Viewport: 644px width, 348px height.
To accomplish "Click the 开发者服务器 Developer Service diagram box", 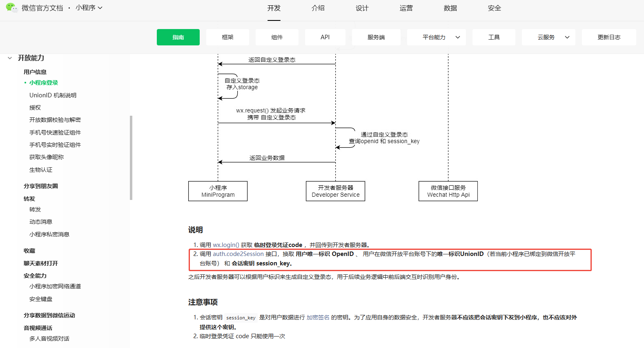I will (x=336, y=191).
